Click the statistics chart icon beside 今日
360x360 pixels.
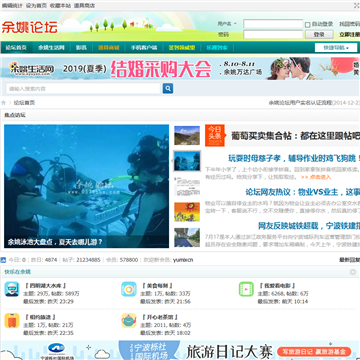tap(3, 260)
